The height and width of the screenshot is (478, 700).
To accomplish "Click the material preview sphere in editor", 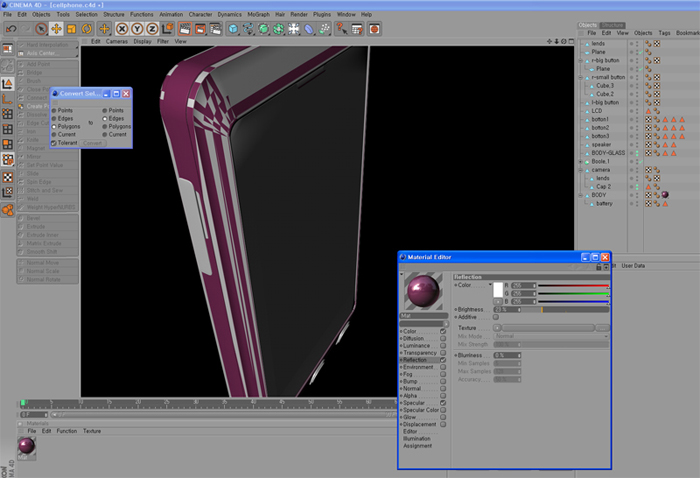I will coord(423,291).
